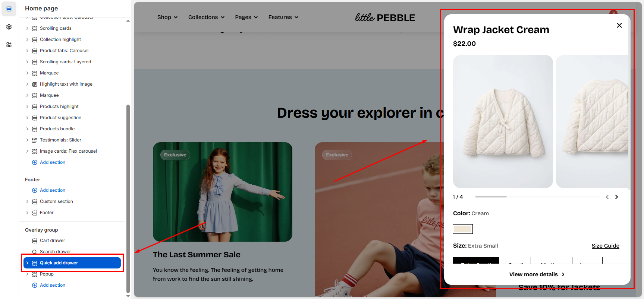Open the Size Guide link
Viewport: 644px width, 299px height.
click(605, 246)
